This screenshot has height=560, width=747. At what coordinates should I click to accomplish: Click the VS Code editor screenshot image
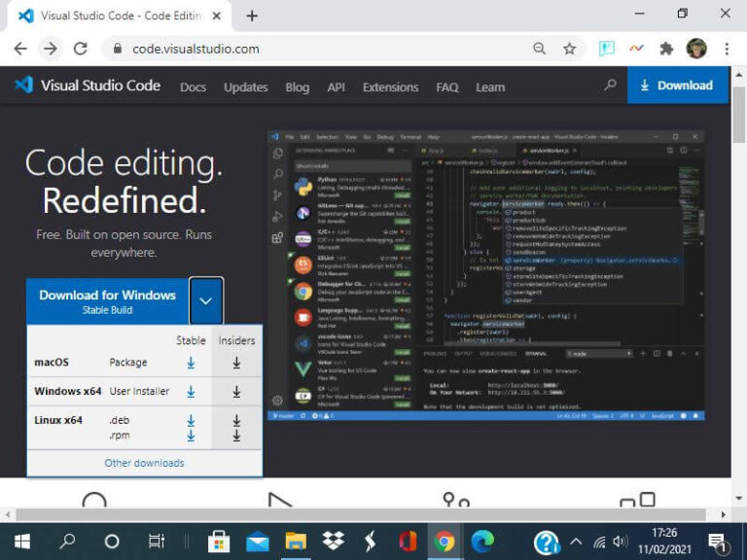[486, 275]
